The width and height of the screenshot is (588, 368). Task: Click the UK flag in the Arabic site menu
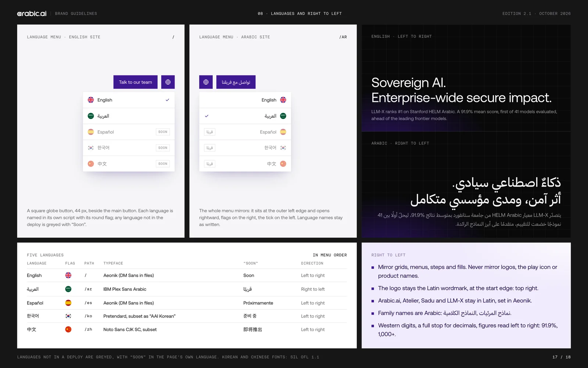click(283, 100)
